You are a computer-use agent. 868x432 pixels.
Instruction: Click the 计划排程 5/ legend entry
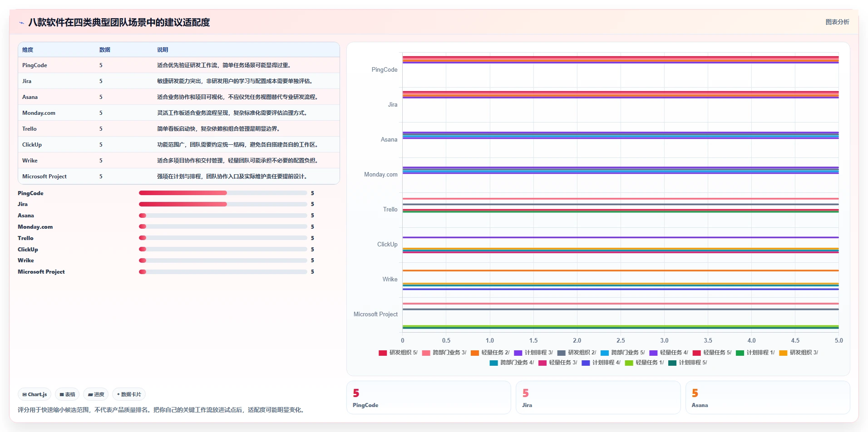click(x=687, y=363)
